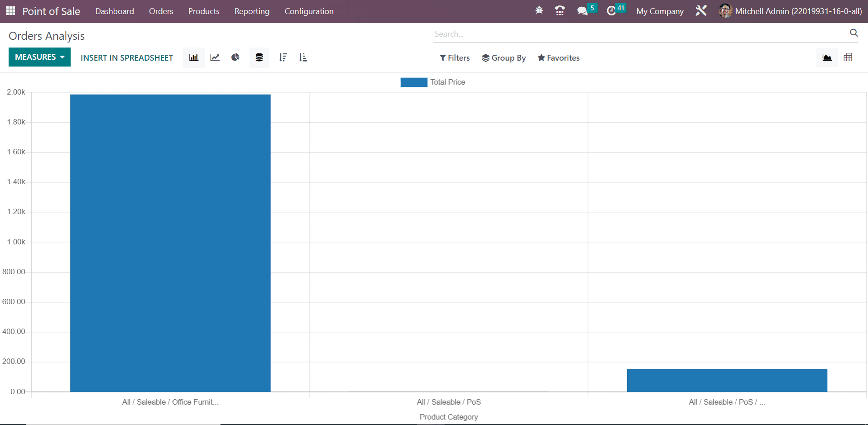Open the apps grid menu

tap(11, 11)
